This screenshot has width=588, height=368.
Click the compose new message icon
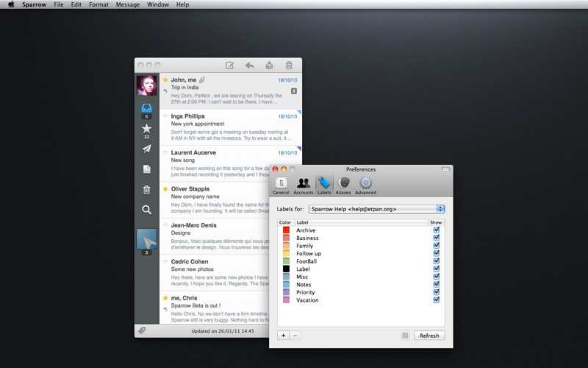tap(229, 66)
